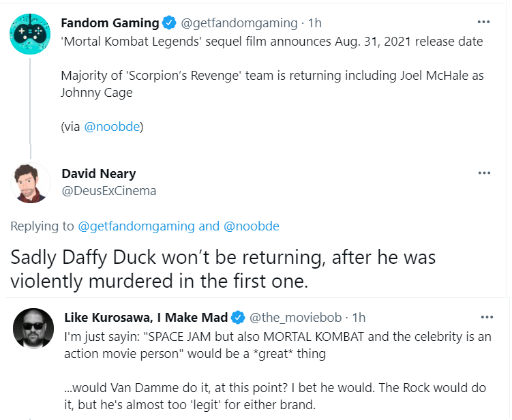Viewport: 512px width, 420px height.
Task: Click the 1h timestamp on Fandom Gaming tweet
Action: (x=315, y=23)
